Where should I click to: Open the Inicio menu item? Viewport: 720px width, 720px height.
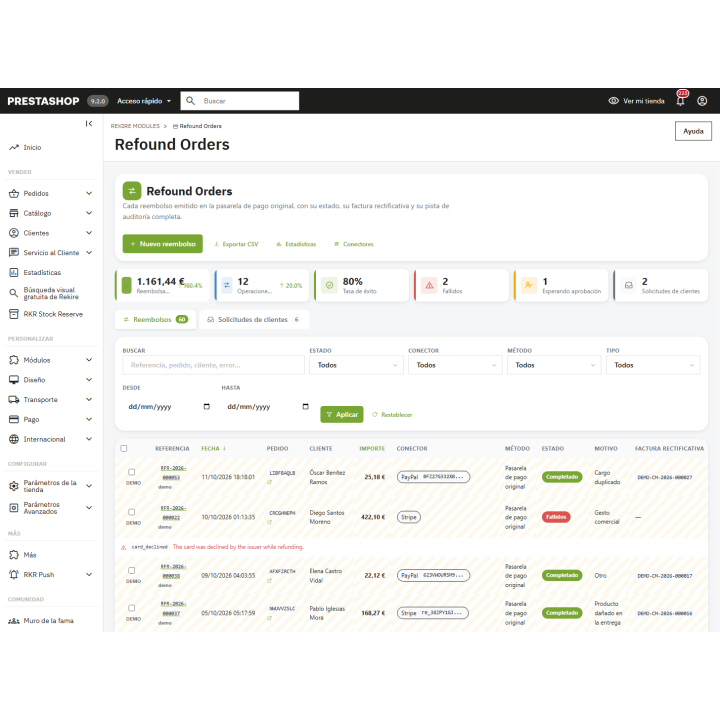point(32,147)
